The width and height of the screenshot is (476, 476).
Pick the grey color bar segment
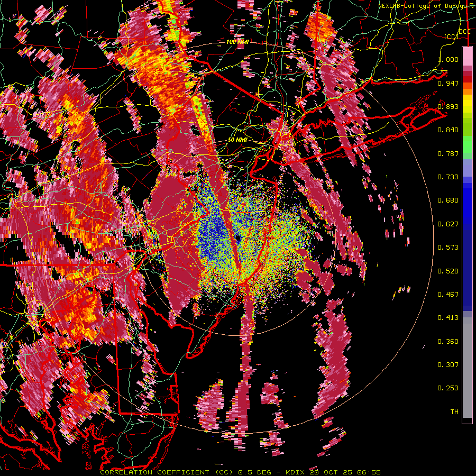coord(467,368)
